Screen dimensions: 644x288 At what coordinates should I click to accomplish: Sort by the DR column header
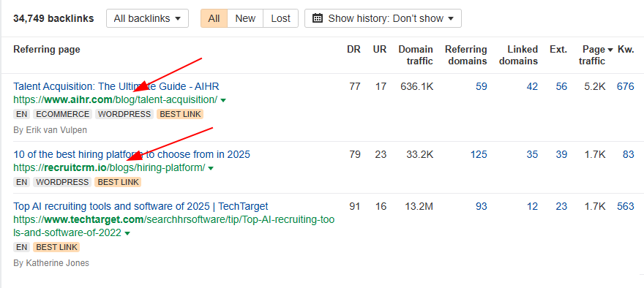click(x=353, y=50)
